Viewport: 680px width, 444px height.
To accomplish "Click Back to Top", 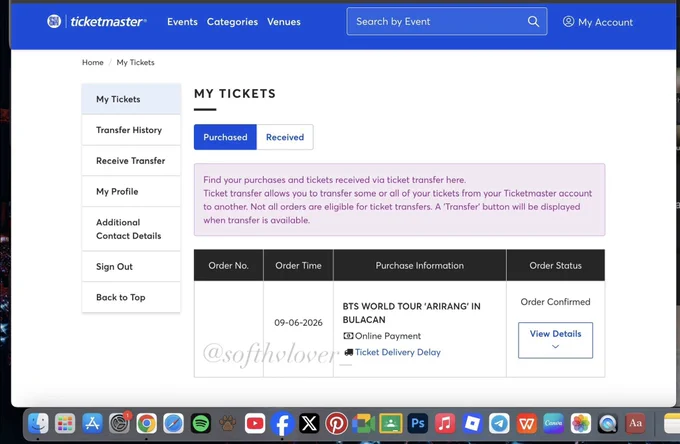I will point(131,297).
